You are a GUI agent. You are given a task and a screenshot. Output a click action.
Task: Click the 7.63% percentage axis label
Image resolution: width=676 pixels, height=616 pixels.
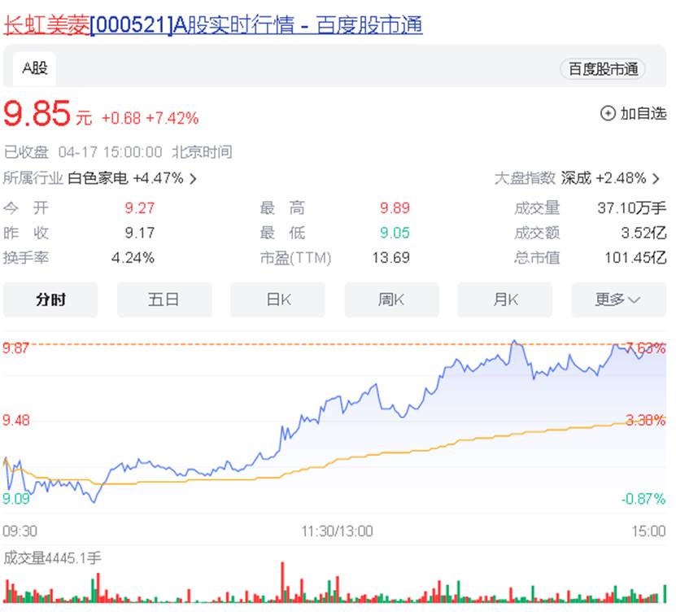tap(645, 348)
